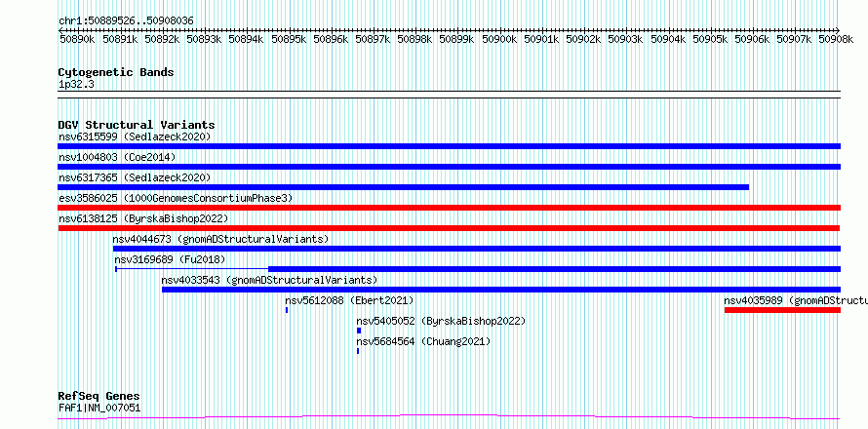Select the thick blue bar of nsv3169689

pyautogui.click(x=554, y=269)
